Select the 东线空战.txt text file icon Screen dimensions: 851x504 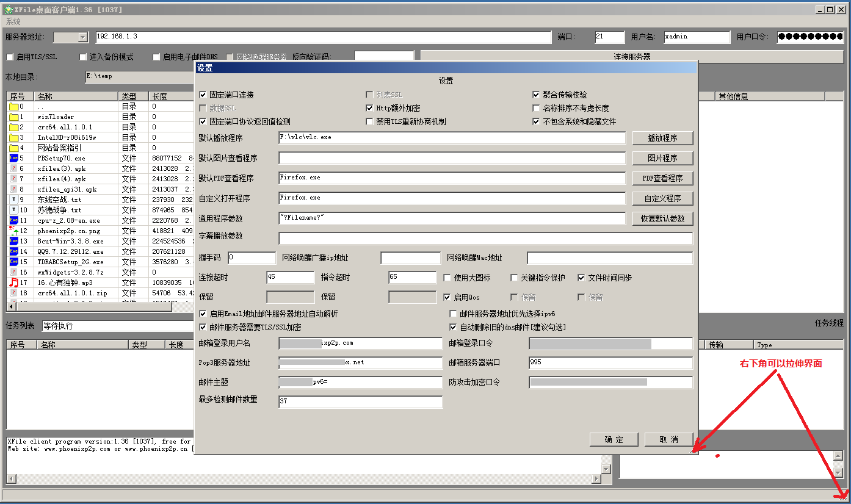tap(13, 200)
